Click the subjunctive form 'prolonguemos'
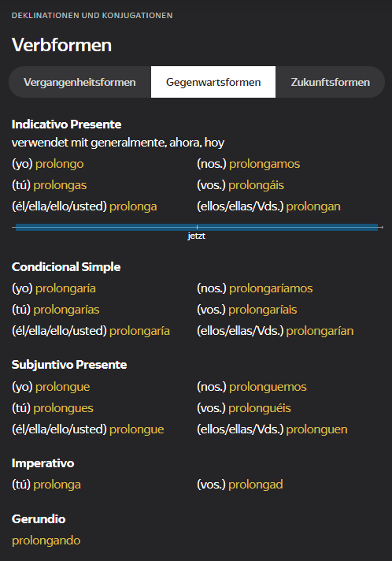The height and width of the screenshot is (561, 392). click(268, 387)
